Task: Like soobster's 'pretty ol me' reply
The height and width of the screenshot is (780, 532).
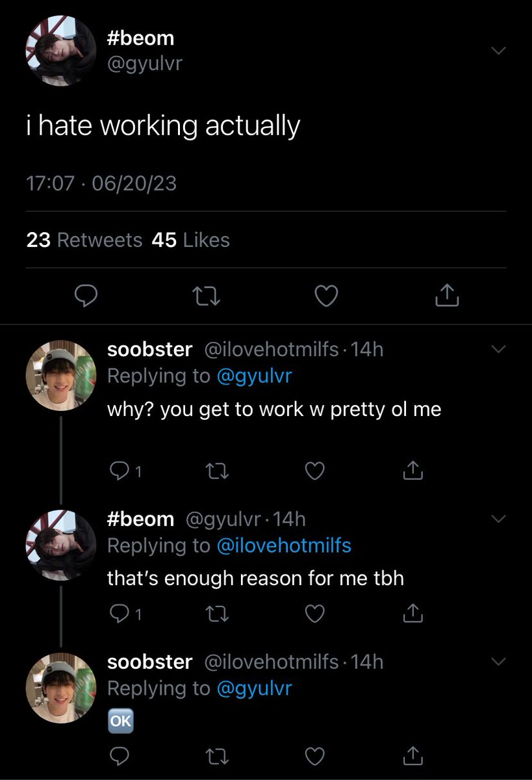Action: tap(314, 471)
